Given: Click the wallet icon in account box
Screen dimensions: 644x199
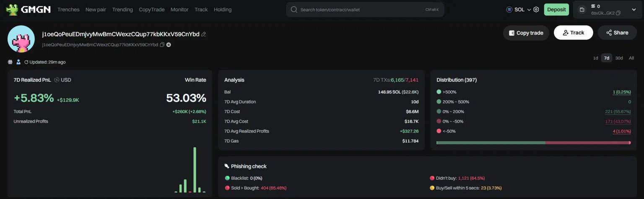Looking at the screenshot, I should pos(582,10).
